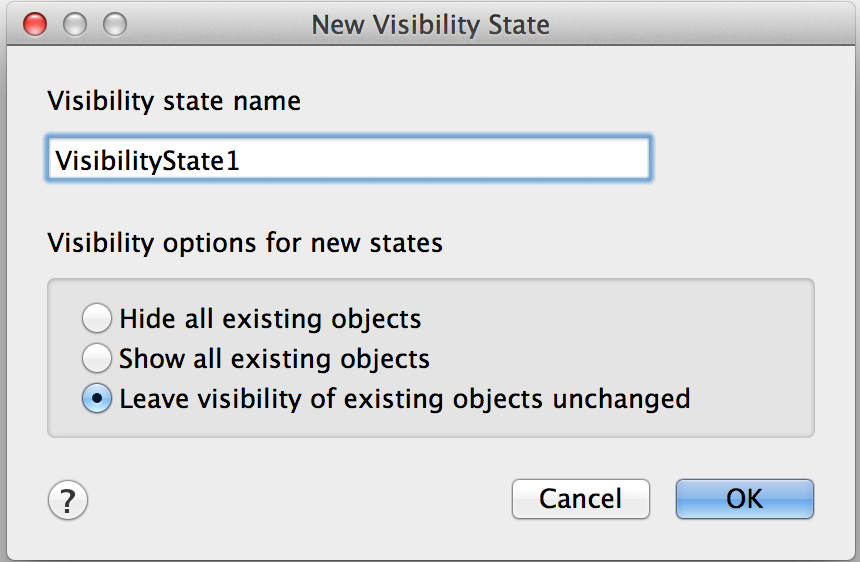Confirm the dialog with OK
Viewport: 860px width, 562px height.
click(x=744, y=499)
